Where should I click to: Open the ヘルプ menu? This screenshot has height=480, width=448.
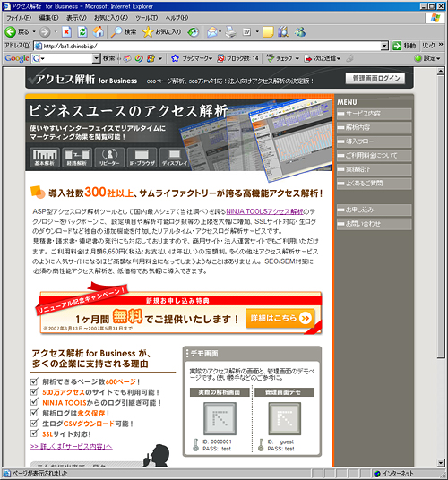pyautogui.click(x=177, y=18)
